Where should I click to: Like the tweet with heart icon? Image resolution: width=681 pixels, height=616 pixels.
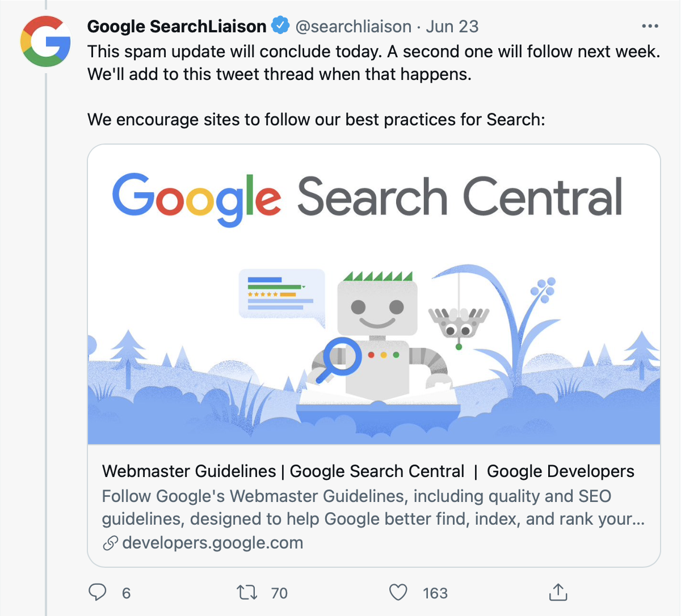click(398, 593)
